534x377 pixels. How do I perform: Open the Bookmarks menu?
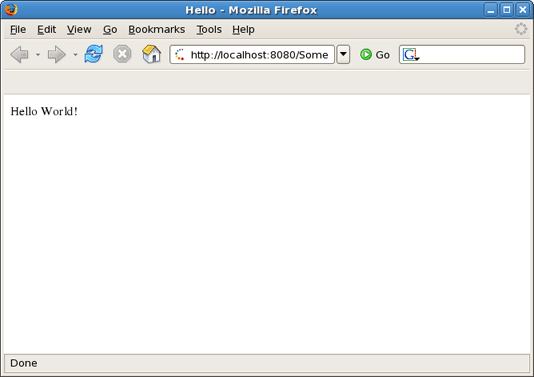pyautogui.click(x=157, y=30)
